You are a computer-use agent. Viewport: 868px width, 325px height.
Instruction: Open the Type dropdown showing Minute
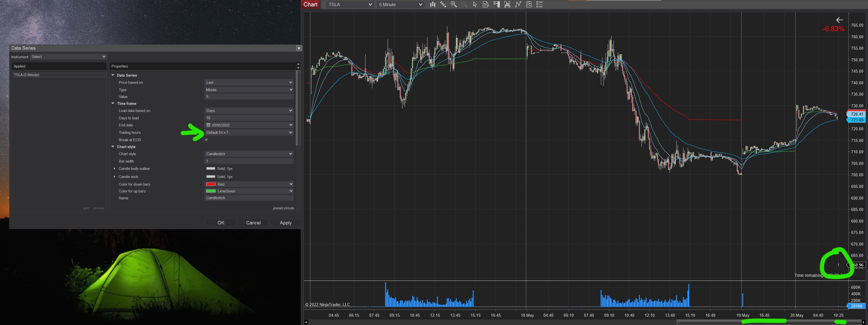249,90
